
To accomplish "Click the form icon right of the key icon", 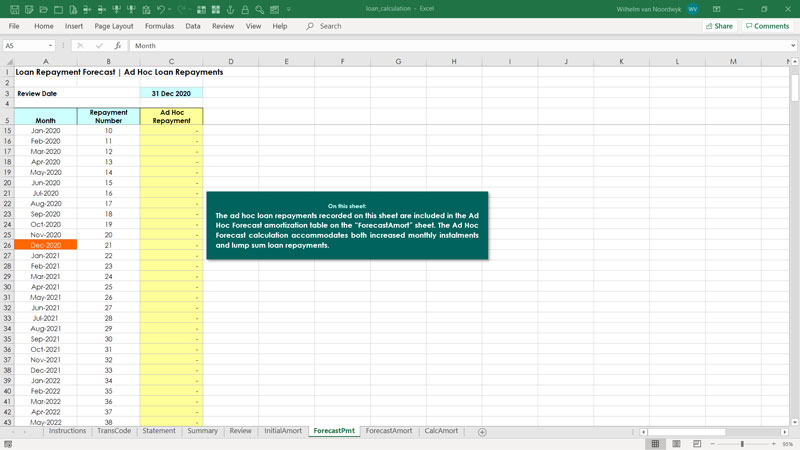I will 274,9.
